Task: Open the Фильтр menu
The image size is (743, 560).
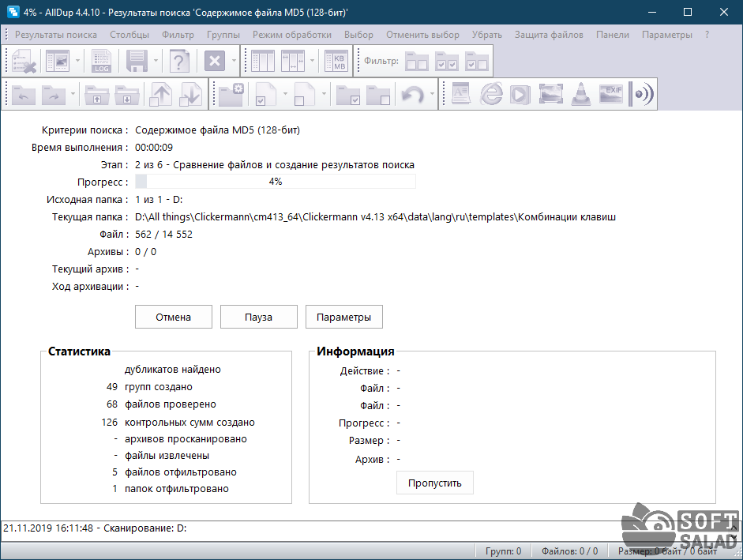Action: 178,35
